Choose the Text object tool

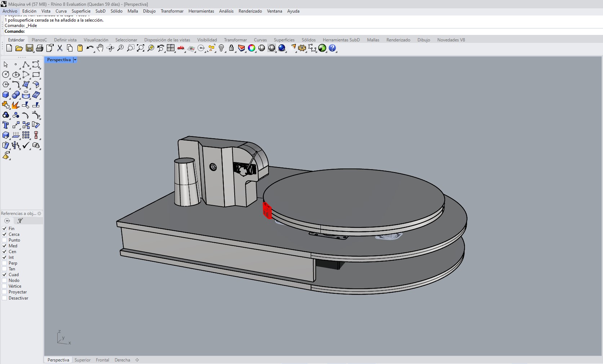coord(6,125)
